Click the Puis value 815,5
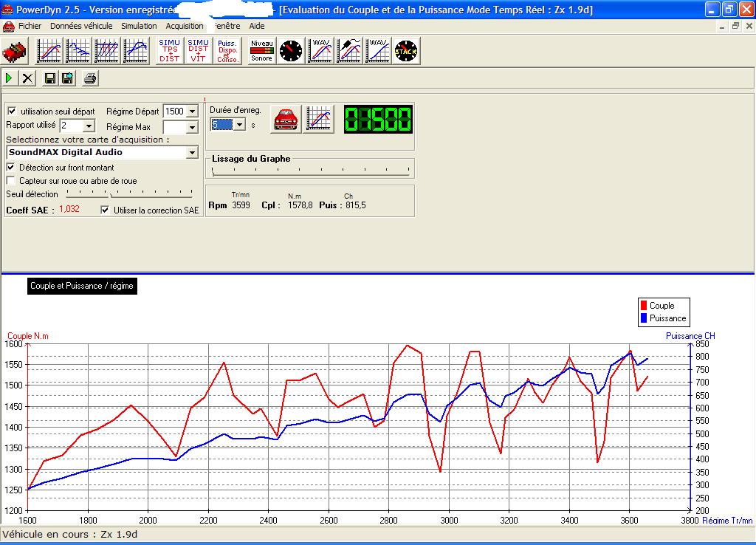Viewport: 756px width, 545px height. coord(355,205)
